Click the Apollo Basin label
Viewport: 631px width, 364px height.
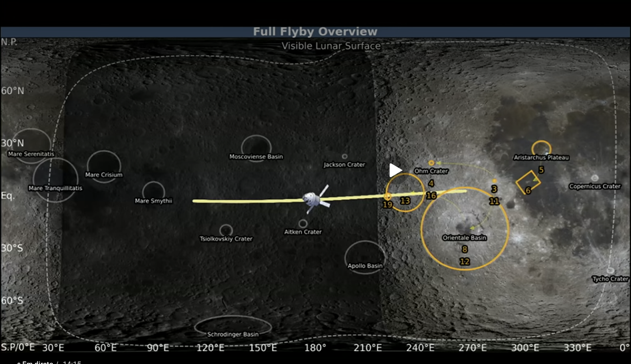[365, 266]
